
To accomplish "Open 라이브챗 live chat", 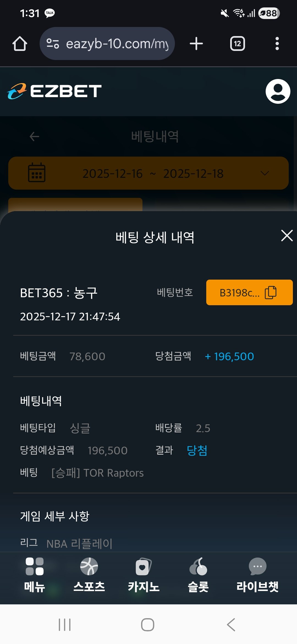I will tap(257, 574).
